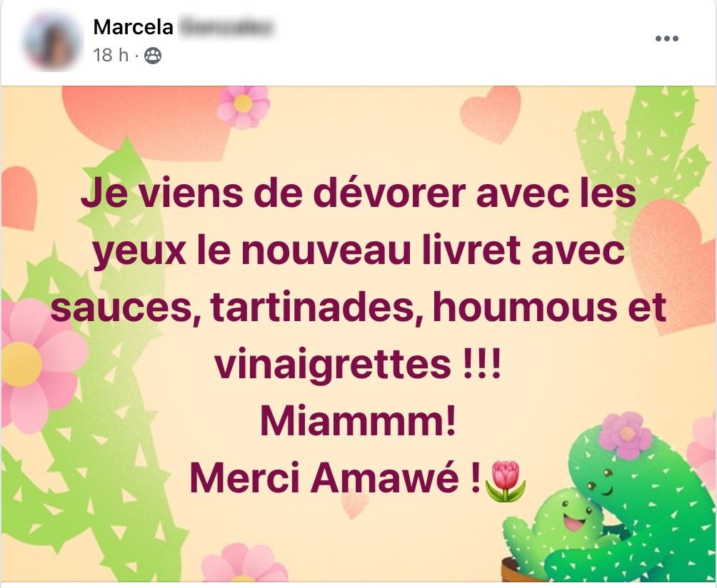Click the word 'vinaigrettes' in the post
Image resolution: width=717 pixels, height=588 pixels.
tap(333, 365)
